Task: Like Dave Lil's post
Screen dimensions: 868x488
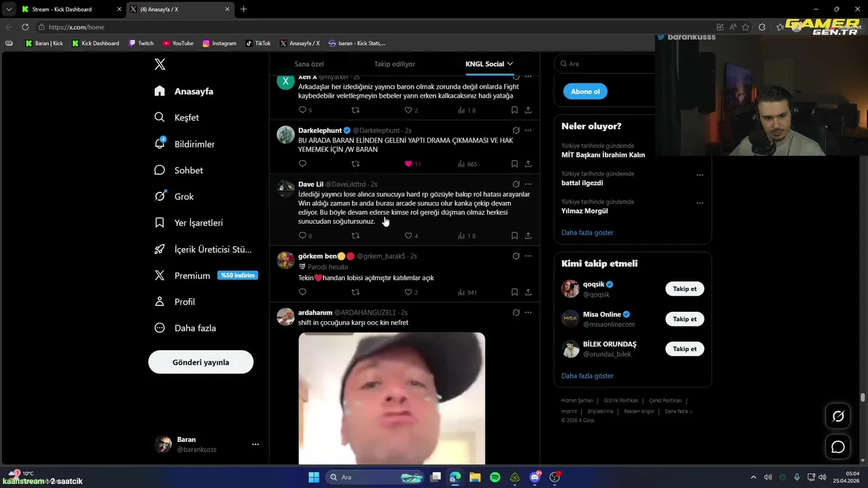Action: pos(408,236)
